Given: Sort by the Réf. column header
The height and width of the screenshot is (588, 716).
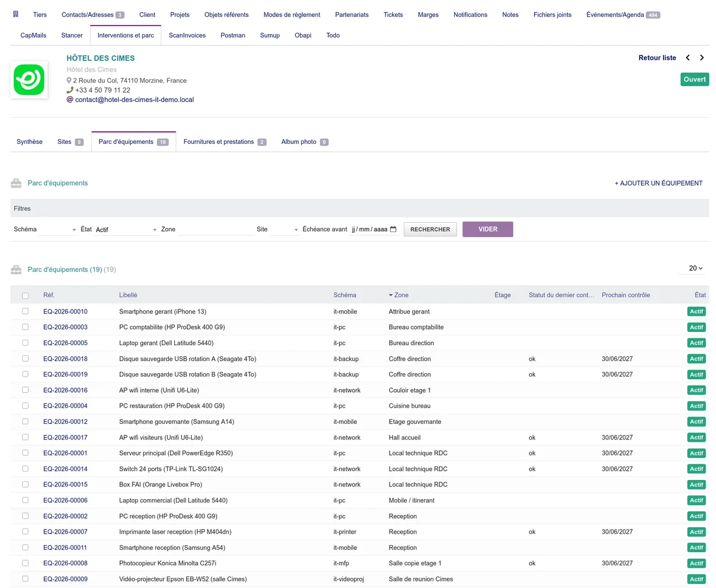Looking at the screenshot, I should point(49,295).
